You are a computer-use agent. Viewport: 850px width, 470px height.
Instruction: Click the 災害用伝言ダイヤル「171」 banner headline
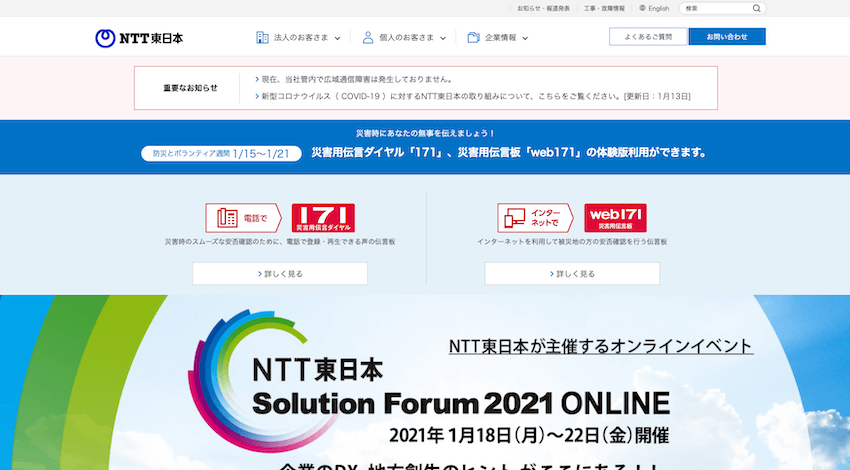[x=510, y=152]
